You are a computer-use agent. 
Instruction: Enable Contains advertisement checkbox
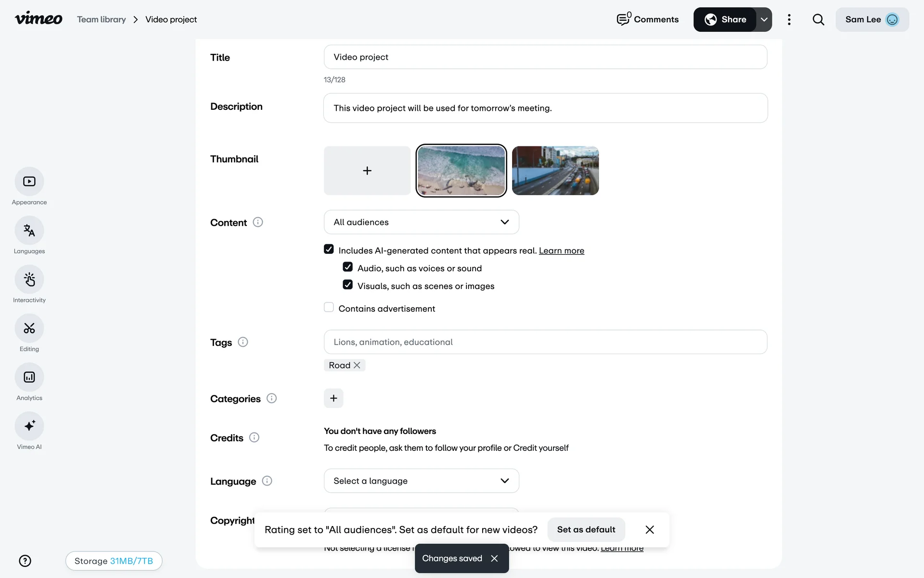tap(329, 307)
